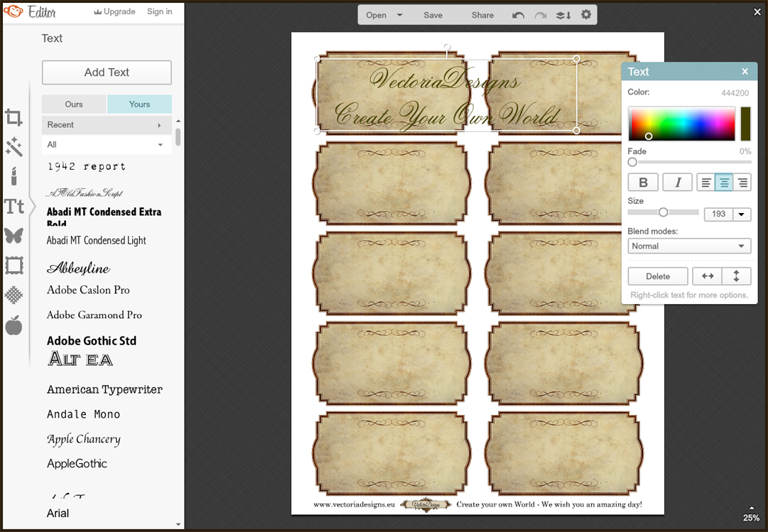Choose the Old Fashion Script font

click(x=85, y=193)
